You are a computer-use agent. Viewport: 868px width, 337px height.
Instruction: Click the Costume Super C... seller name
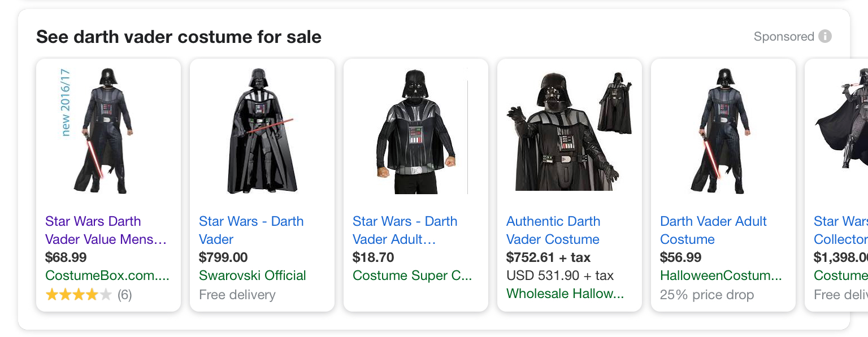click(412, 275)
